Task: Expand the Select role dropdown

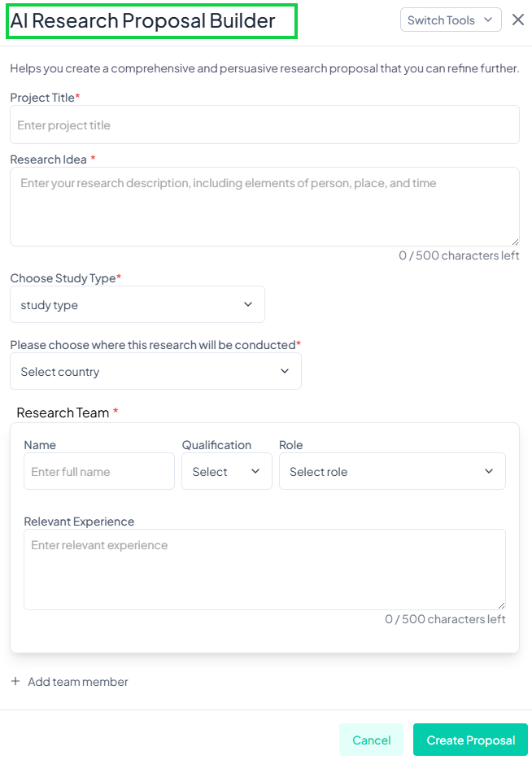Action: 392,471
